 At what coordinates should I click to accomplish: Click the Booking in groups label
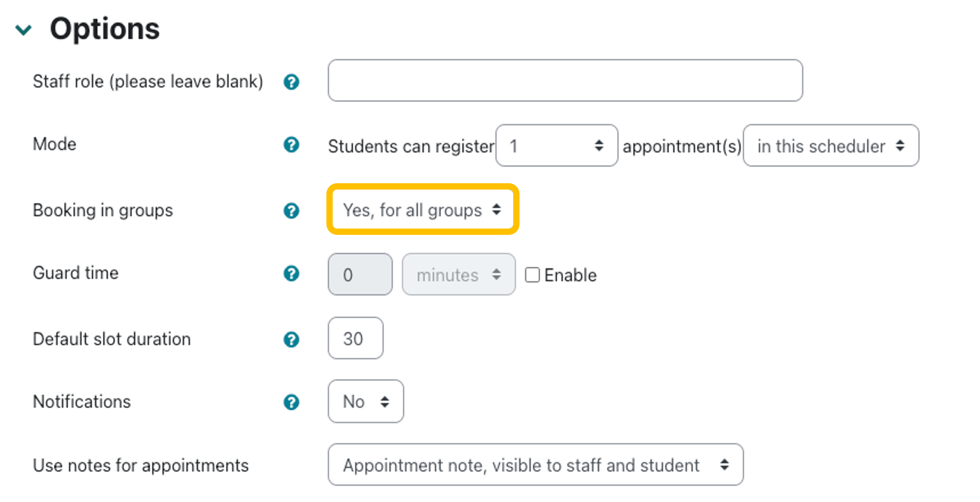(x=103, y=210)
